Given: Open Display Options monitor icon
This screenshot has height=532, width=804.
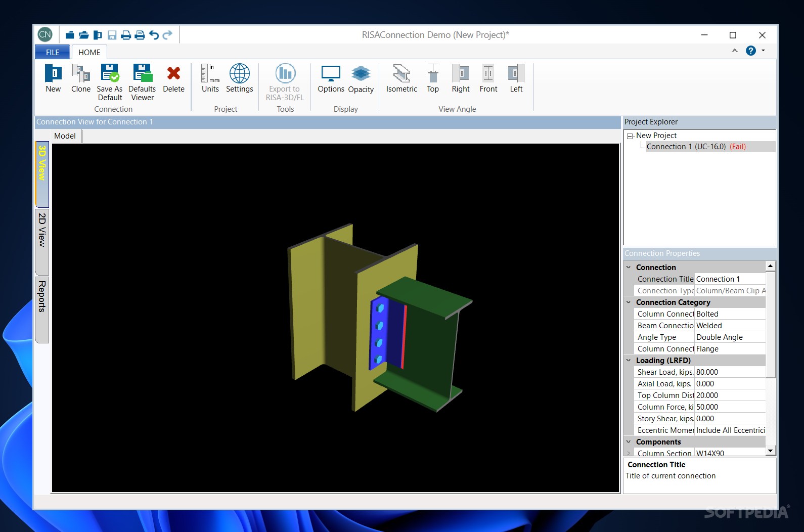Looking at the screenshot, I should 331,78.
